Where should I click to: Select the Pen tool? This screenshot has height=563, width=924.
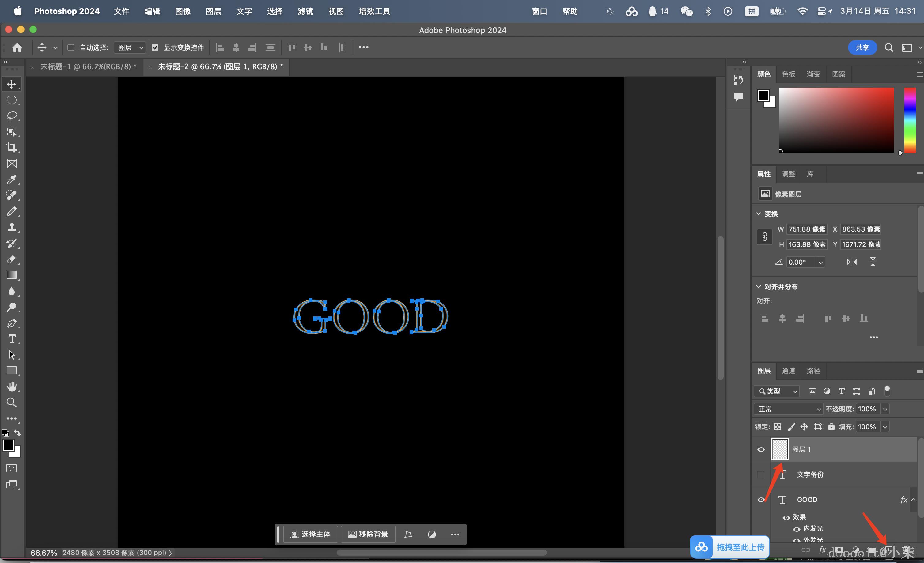12,323
